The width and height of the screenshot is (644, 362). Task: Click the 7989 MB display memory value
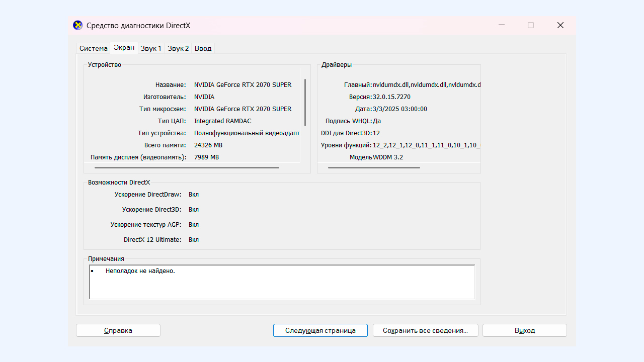click(207, 157)
